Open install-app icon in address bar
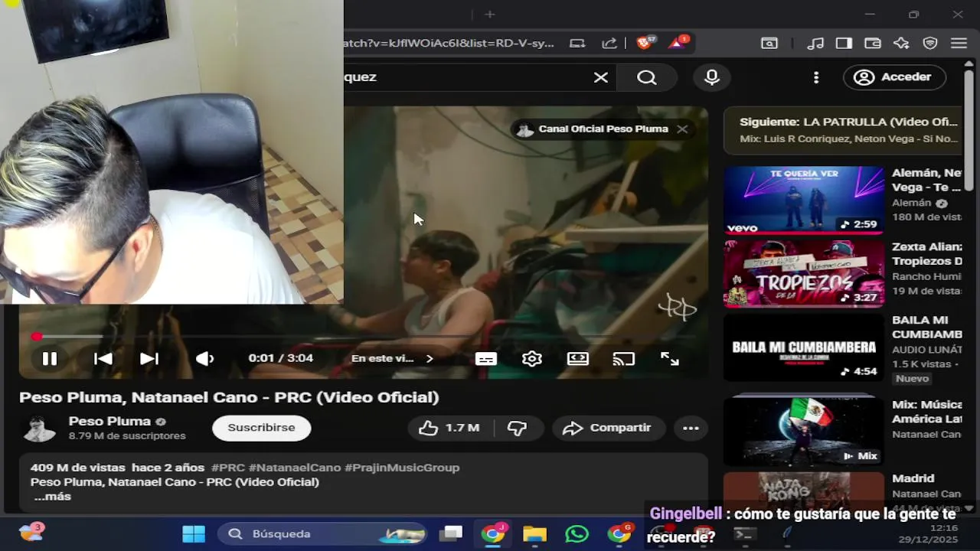 click(x=578, y=44)
